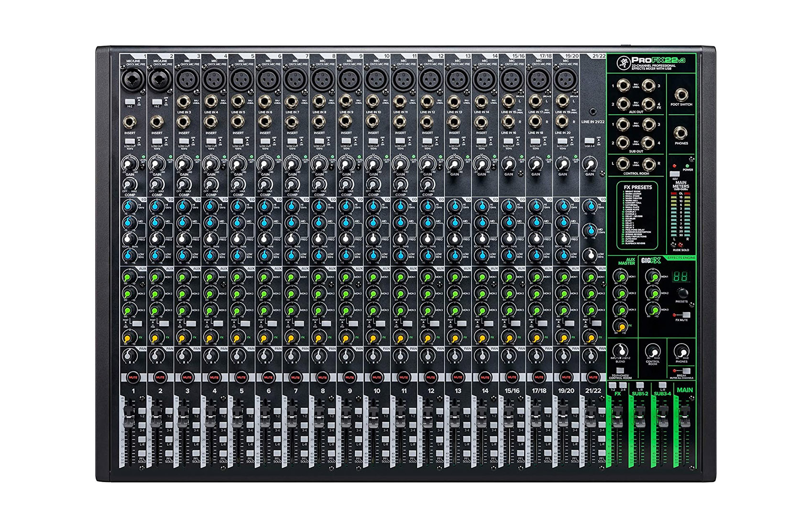Click the Mackie running man logo
This screenshot has width=812, height=527.
click(623, 62)
